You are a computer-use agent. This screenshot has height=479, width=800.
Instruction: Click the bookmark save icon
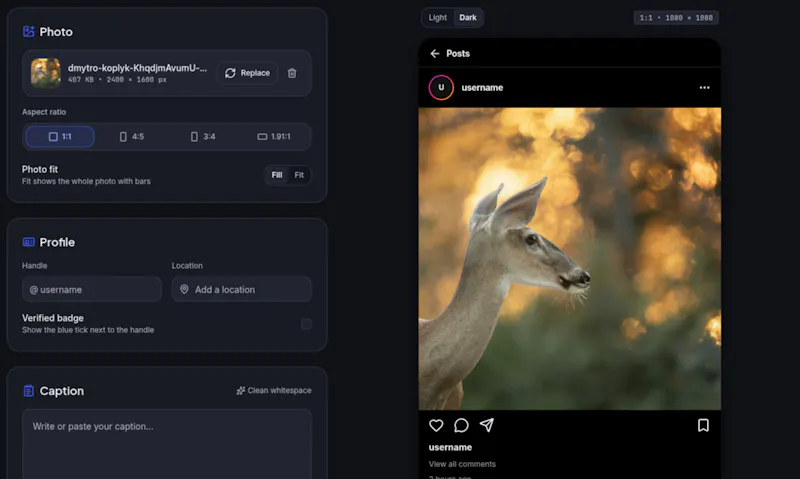[704, 425]
